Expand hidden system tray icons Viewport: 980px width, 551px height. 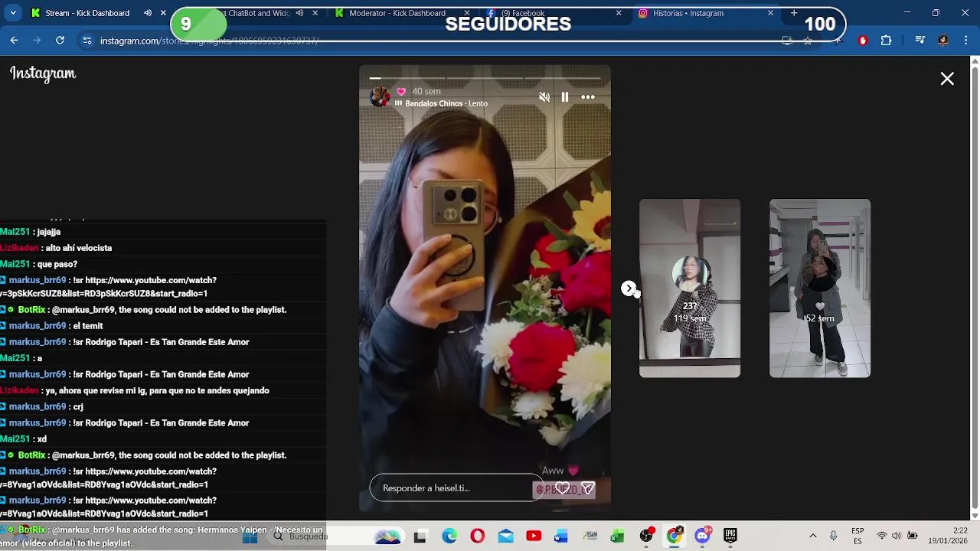813,536
